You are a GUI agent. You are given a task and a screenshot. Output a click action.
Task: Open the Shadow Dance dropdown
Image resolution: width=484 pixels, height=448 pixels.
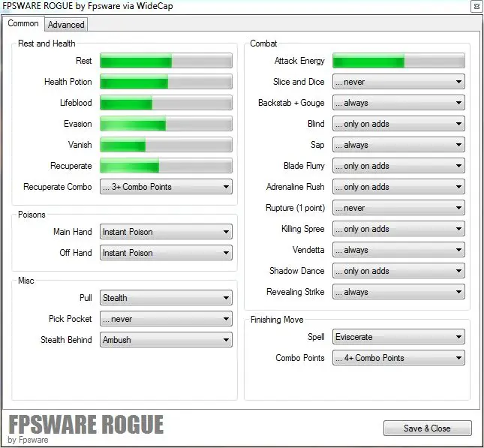tap(398, 271)
